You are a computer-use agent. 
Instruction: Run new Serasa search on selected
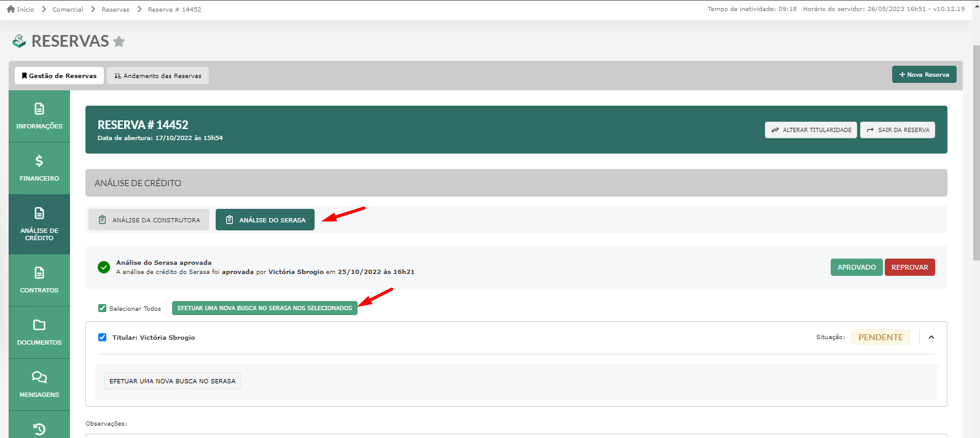click(x=265, y=308)
